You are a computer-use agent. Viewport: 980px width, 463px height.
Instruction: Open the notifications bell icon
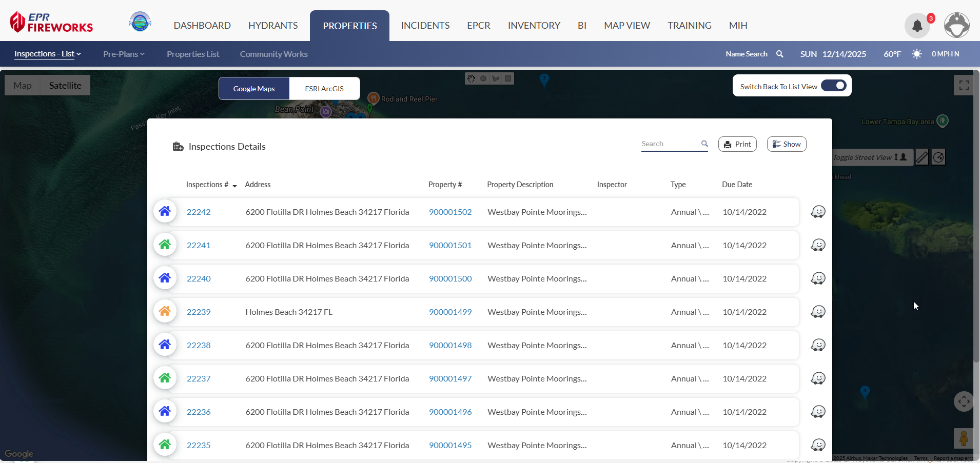click(x=917, y=26)
